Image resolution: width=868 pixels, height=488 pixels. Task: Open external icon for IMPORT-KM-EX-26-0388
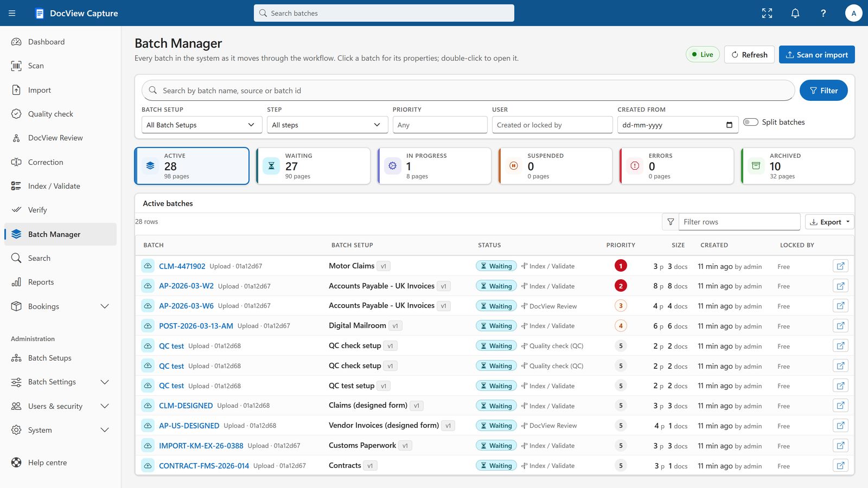coord(840,446)
